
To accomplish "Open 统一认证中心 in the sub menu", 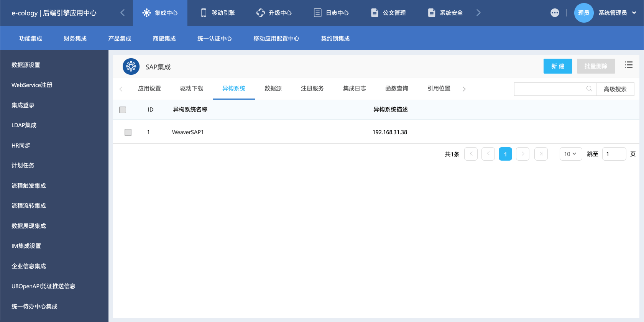I will (x=215, y=38).
